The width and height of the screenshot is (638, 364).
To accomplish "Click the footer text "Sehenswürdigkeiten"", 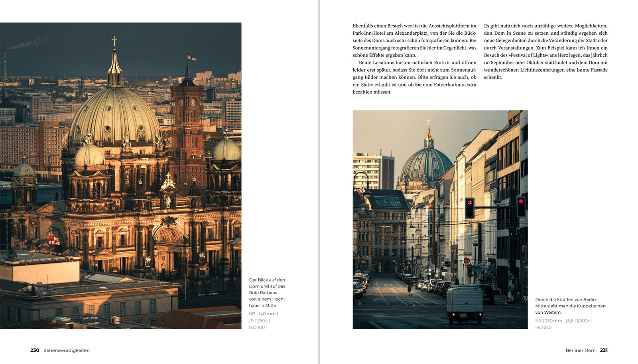I will [x=67, y=350].
